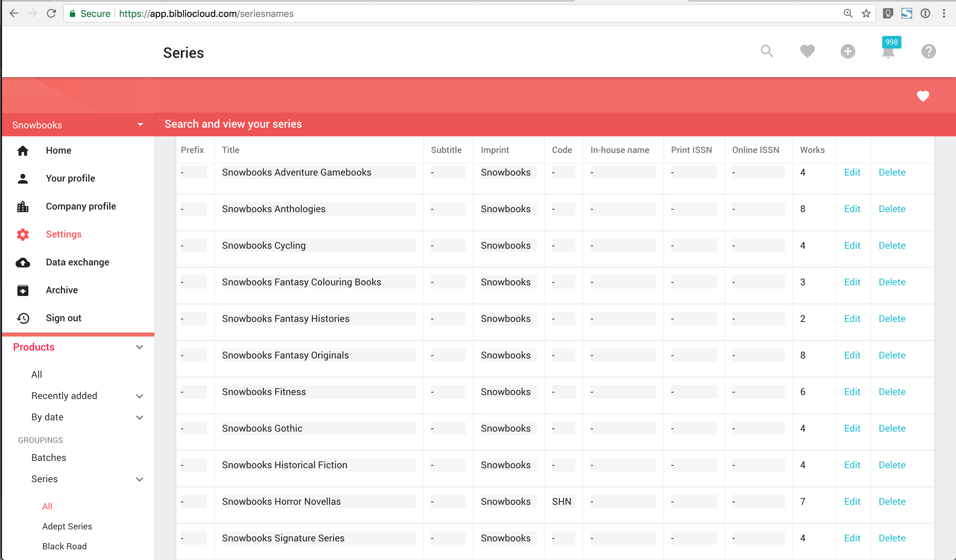Click the Home house icon
This screenshot has width=956, height=560.
coord(23,151)
